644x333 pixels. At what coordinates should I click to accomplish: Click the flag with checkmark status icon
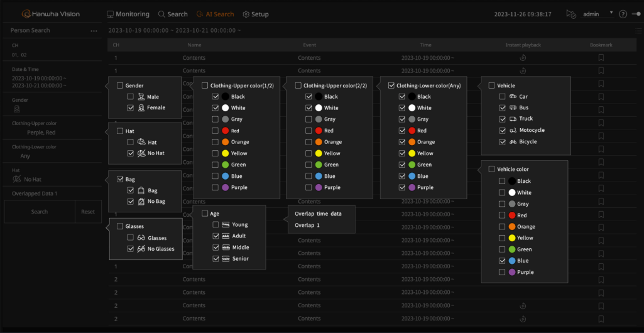571,14
